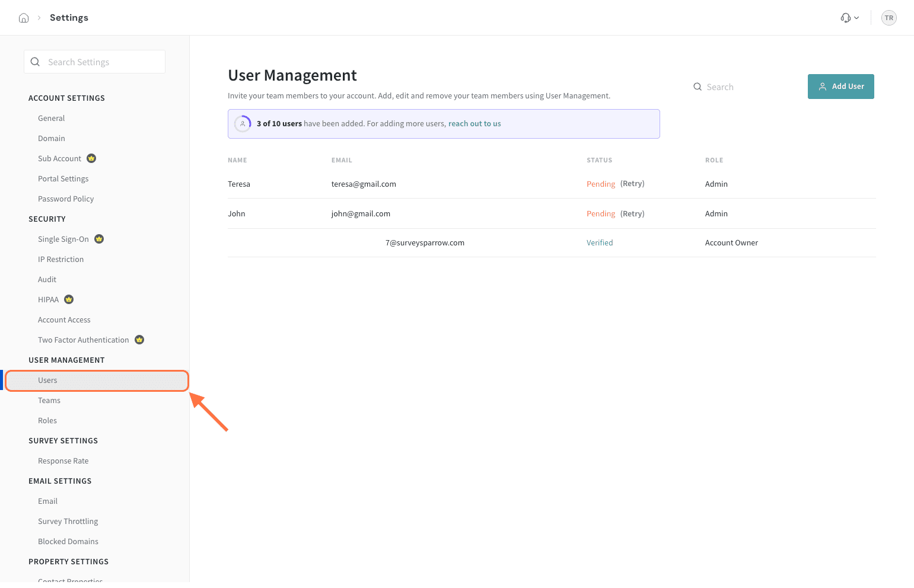Follow the 'reach out to us' link
This screenshot has width=914, height=588.
tap(474, 124)
